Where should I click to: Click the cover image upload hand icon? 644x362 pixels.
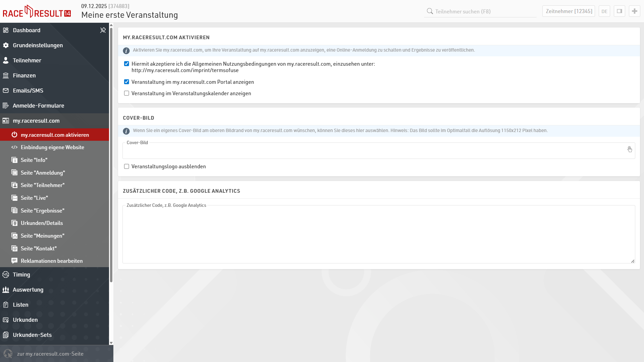[630, 149]
